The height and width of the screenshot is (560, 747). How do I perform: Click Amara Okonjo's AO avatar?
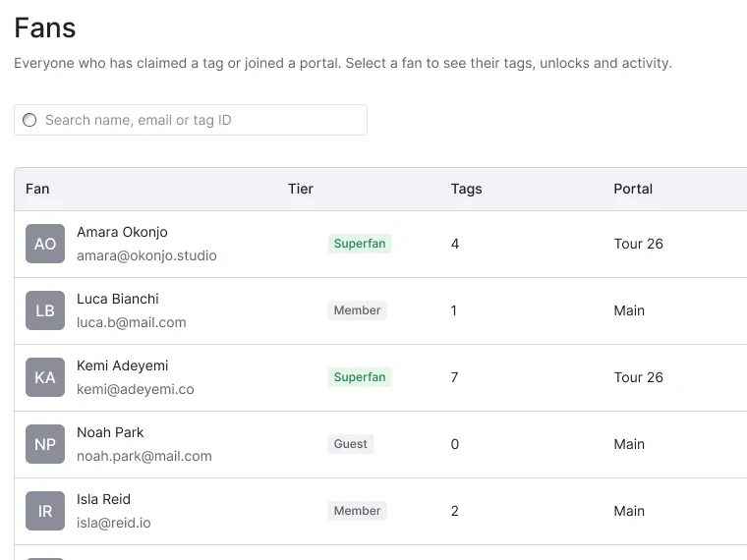45,244
